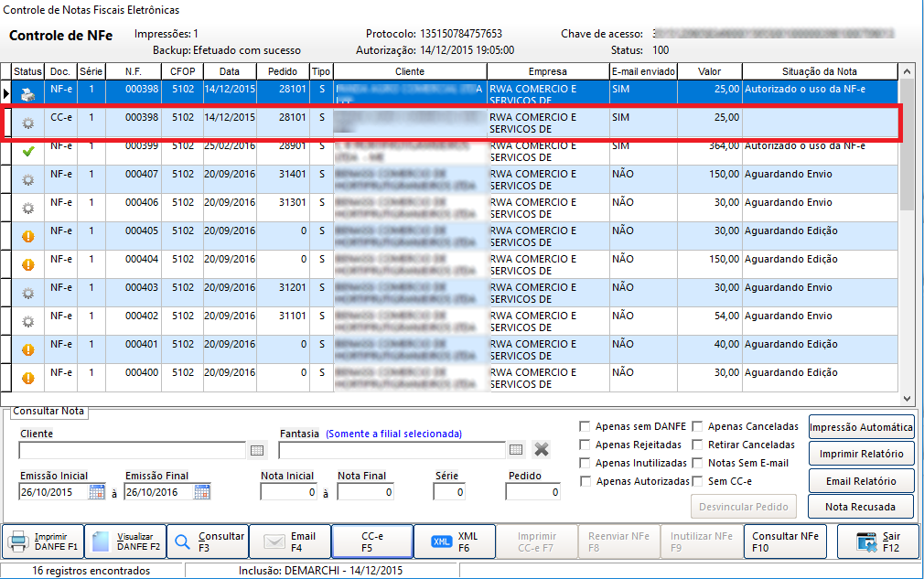The width and height of the screenshot is (924, 579).
Task: Sort by the Data column header
Action: (230, 71)
